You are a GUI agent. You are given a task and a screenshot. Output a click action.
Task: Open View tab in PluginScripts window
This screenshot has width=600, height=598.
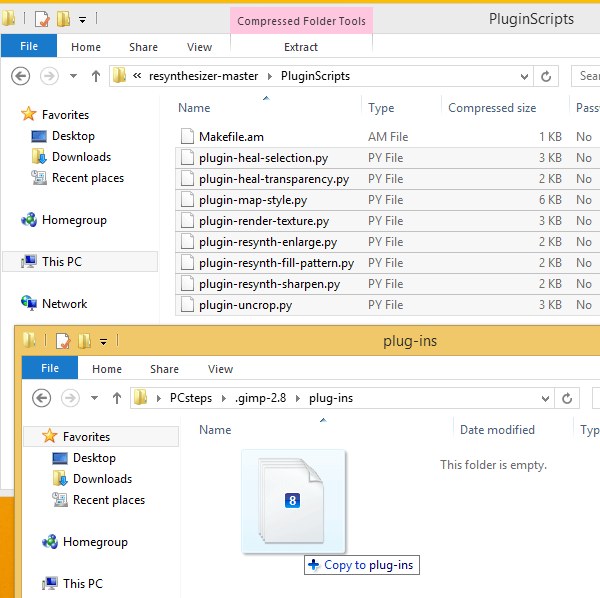199,47
